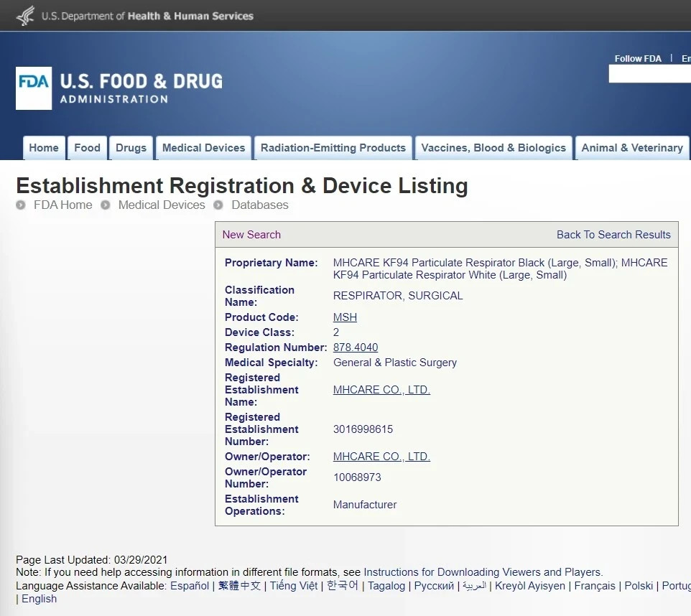Go to Medical Devices breadcrumb link

[162, 205]
